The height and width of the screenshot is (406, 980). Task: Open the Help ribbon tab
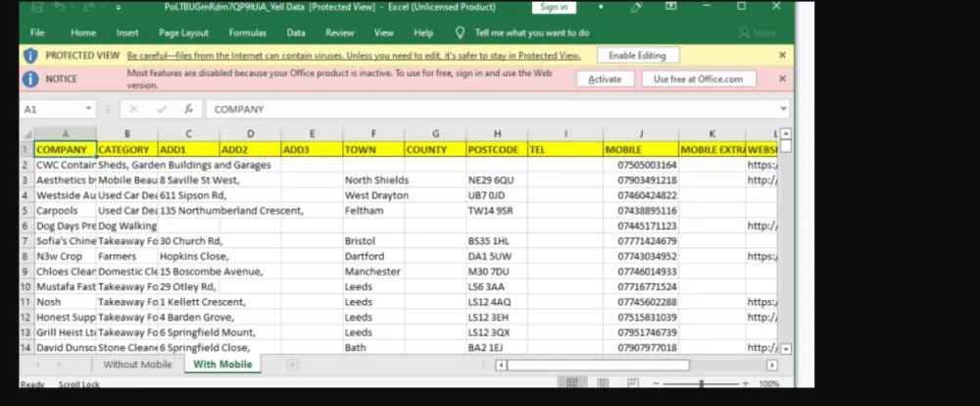[x=423, y=32]
